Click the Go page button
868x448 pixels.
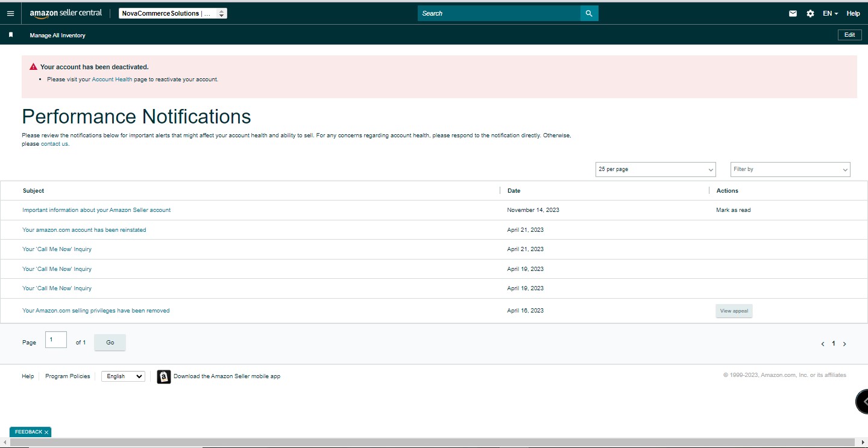coord(110,342)
